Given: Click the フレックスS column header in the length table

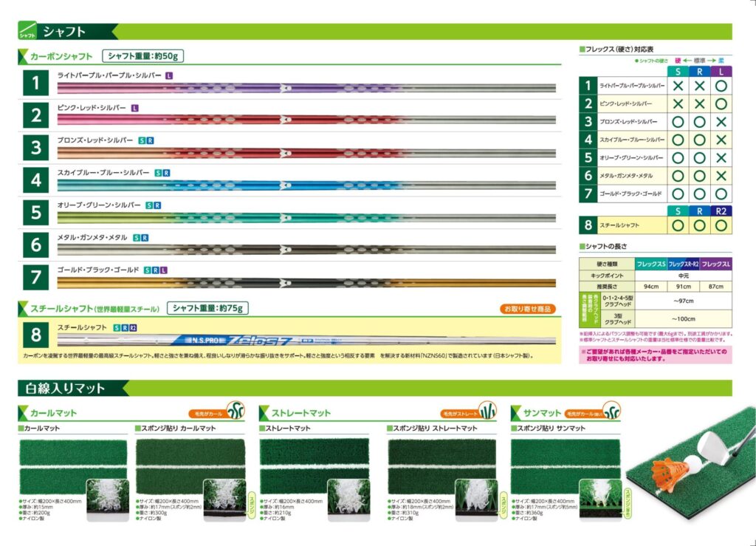Looking at the screenshot, I should coord(650,264).
